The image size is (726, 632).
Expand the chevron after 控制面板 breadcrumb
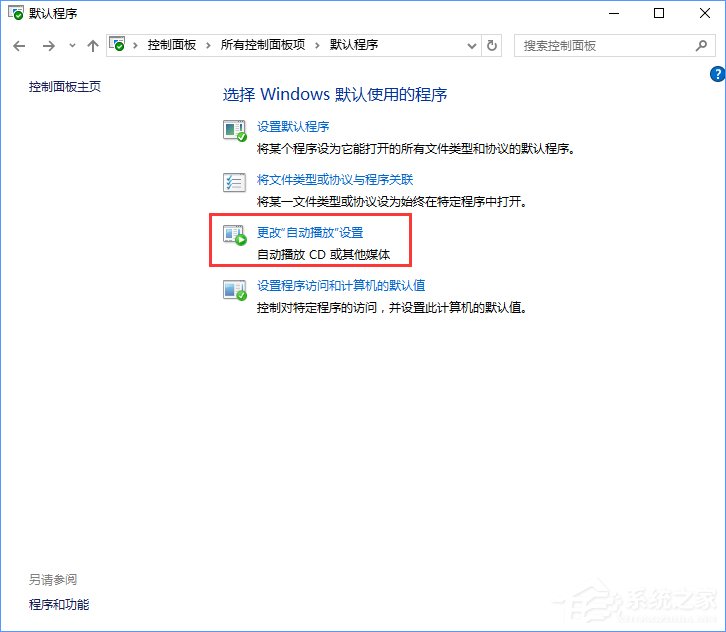tap(208, 45)
